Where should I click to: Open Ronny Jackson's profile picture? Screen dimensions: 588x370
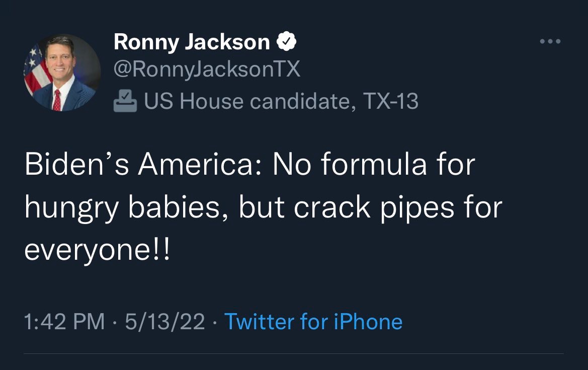[x=62, y=73]
